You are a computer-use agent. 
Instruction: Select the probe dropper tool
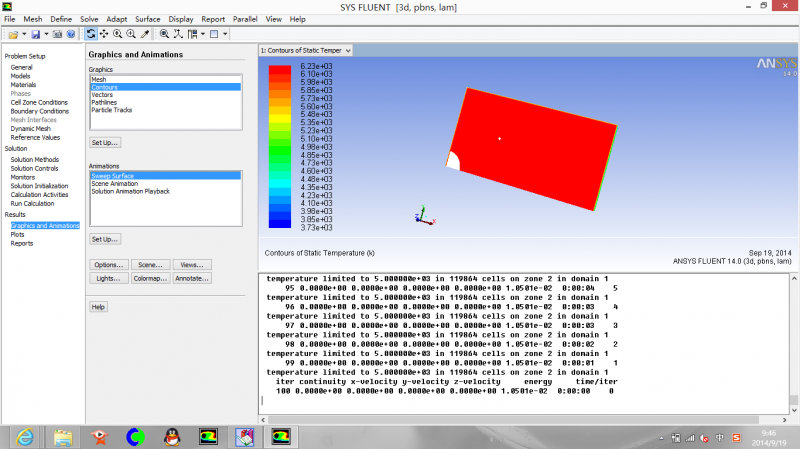(x=145, y=34)
